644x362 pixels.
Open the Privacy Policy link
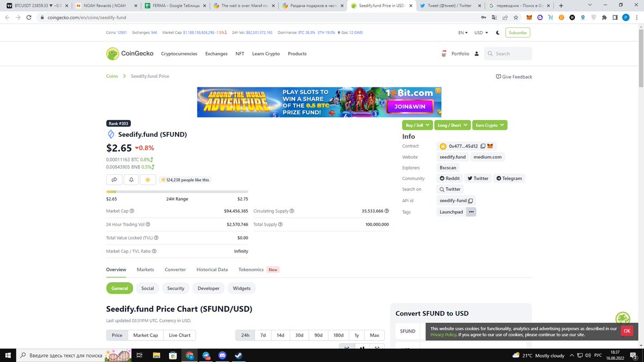(x=443, y=335)
